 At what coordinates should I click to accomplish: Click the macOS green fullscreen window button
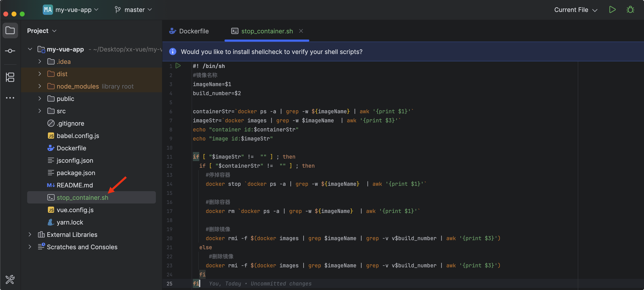[x=22, y=14]
